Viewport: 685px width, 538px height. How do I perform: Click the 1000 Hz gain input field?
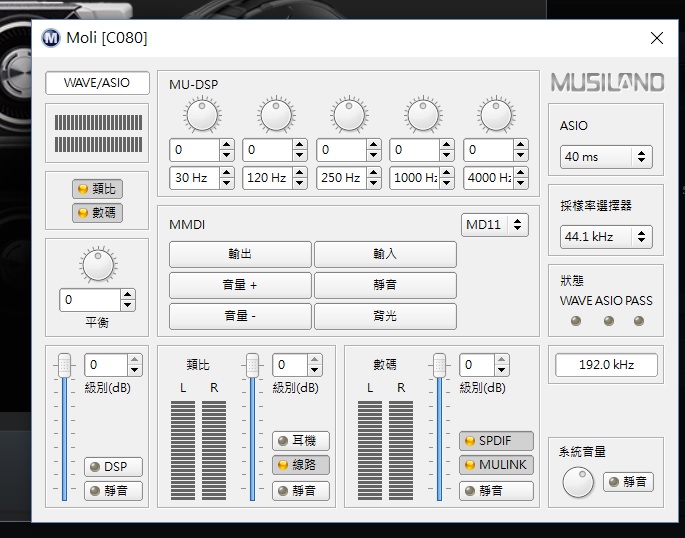(x=415, y=150)
